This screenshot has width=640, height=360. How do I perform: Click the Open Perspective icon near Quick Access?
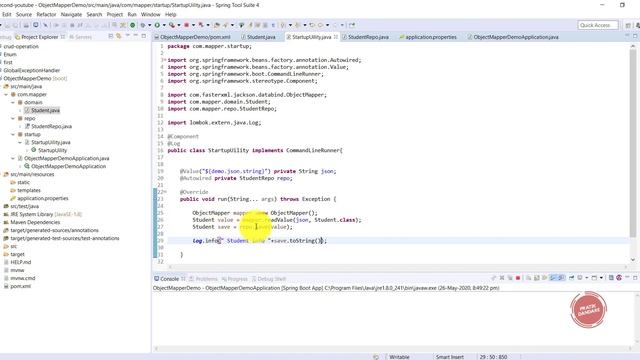click(628, 25)
